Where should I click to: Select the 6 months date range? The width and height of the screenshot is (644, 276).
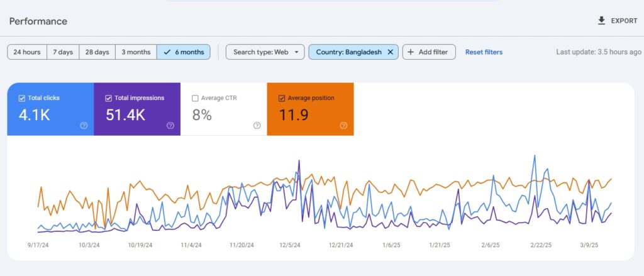pos(184,52)
